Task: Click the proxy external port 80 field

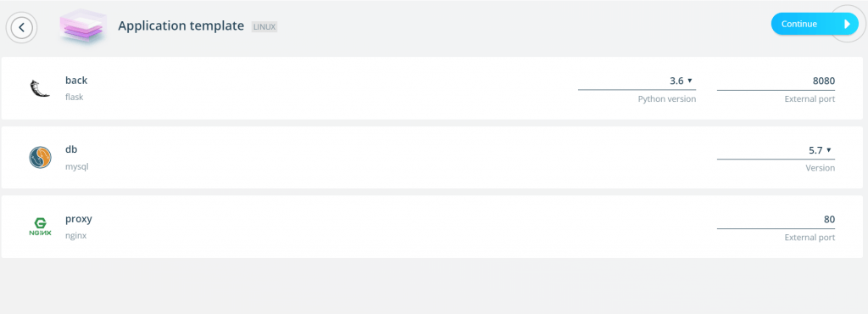Action: (776, 219)
